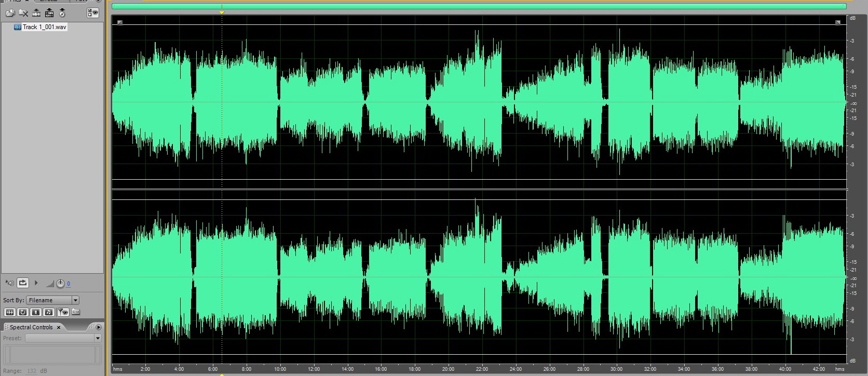Open the Spectral Controls Preset dropdown
The height and width of the screenshot is (376, 868).
click(x=97, y=338)
